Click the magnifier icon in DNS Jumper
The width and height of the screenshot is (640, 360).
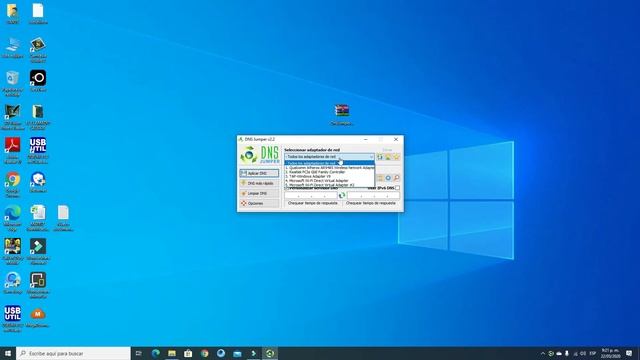point(396,178)
